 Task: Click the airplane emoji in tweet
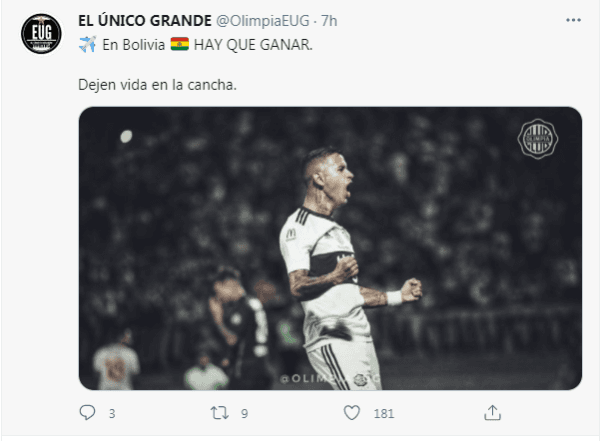tap(88, 44)
